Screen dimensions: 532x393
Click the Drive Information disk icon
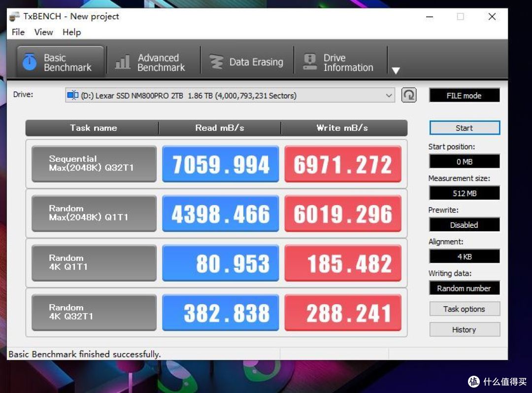[310, 62]
